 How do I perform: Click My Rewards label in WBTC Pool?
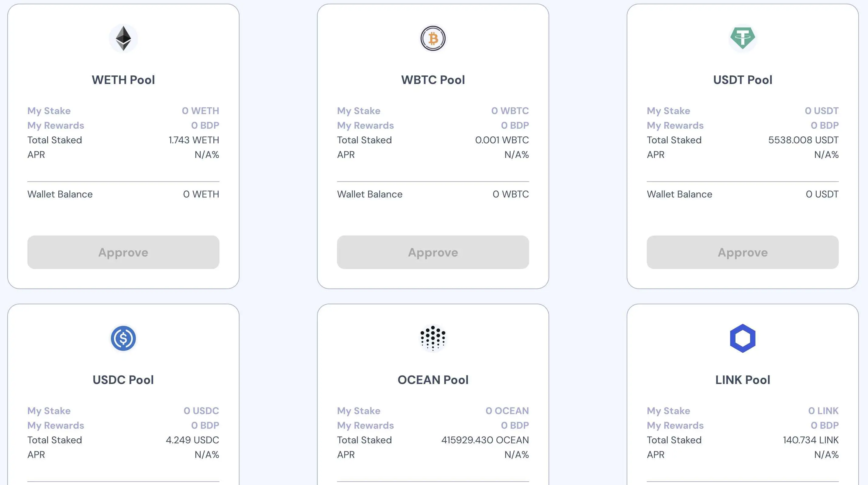(x=365, y=125)
